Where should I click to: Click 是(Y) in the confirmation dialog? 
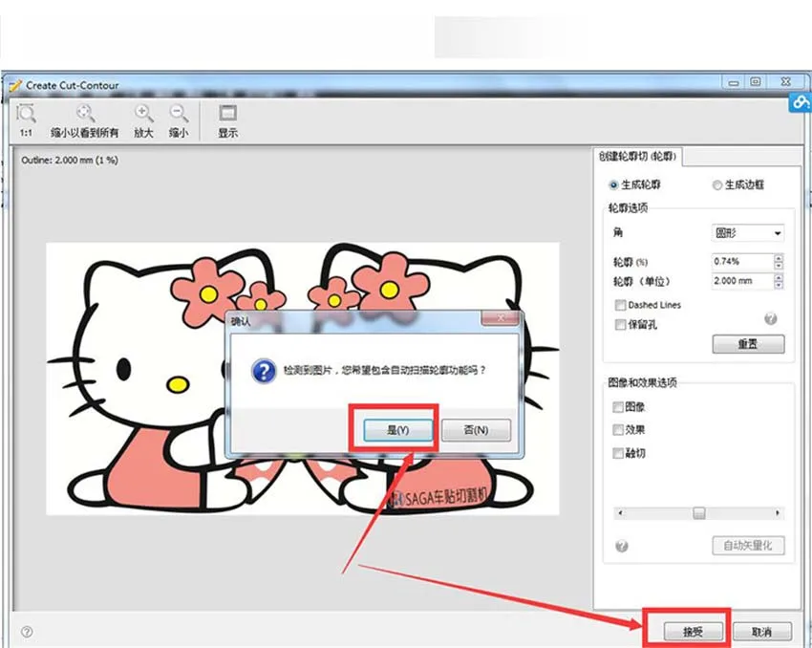click(397, 430)
